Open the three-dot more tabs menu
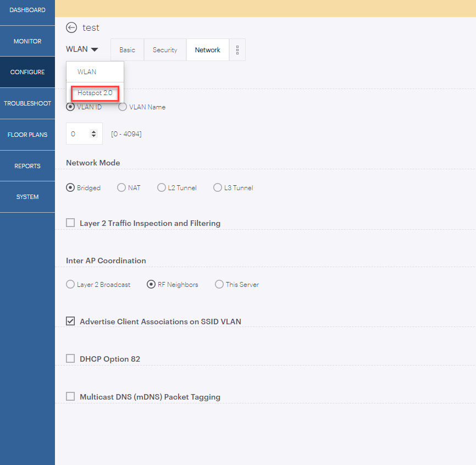 [237, 50]
